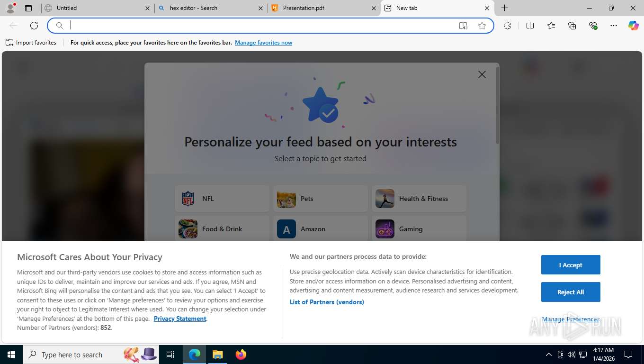Add this page to favorites with the star icon
Viewport: 644px width, 364px height.
(482, 26)
